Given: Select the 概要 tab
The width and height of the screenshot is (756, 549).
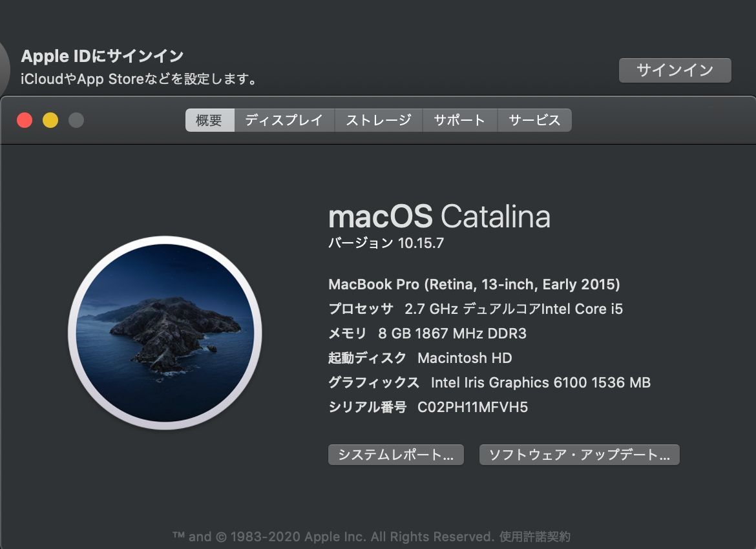Looking at the screenshot, I should (209, 120).
